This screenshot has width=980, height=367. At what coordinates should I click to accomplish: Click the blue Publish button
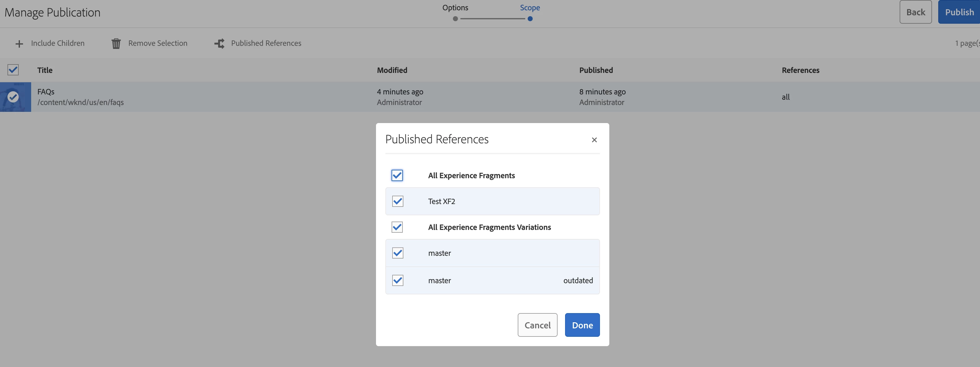pyautogui.click(x=959, y=12)
